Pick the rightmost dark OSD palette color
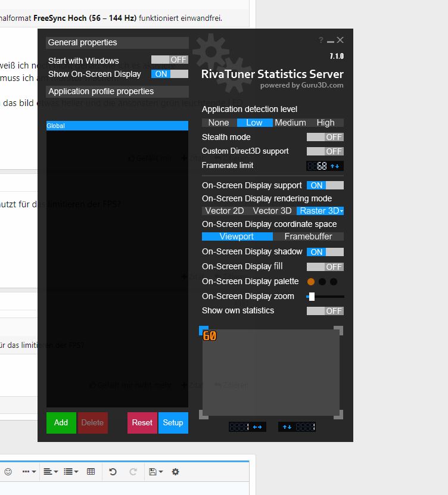Viewport: 448px width, 495px height. (x=334, y=282)
